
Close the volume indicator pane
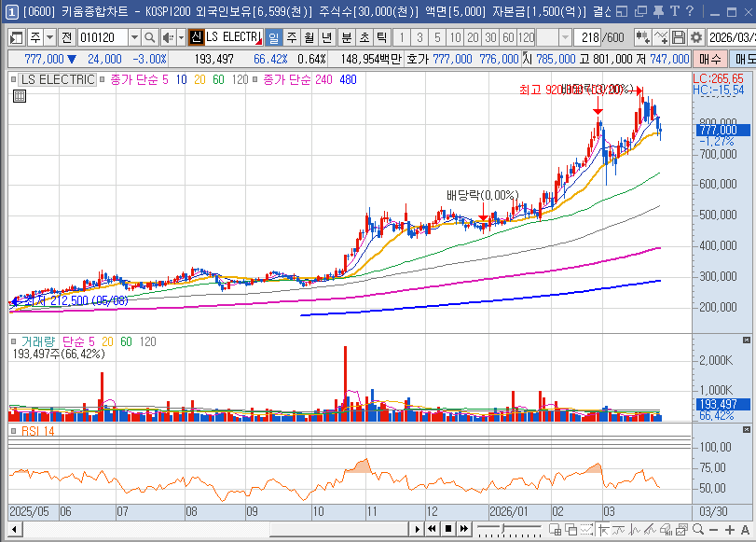(x=747, y=340)
